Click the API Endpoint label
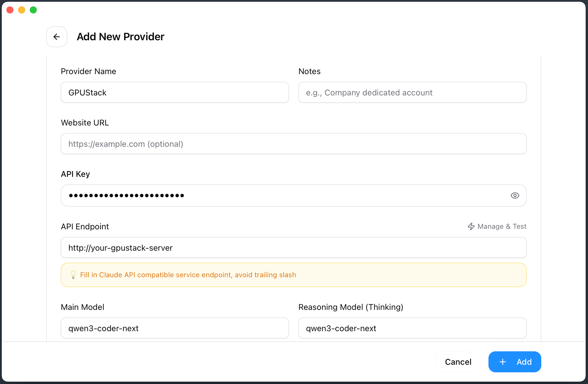Image resolution: width=588 pixels, height=384 pixels. (85, 226)
